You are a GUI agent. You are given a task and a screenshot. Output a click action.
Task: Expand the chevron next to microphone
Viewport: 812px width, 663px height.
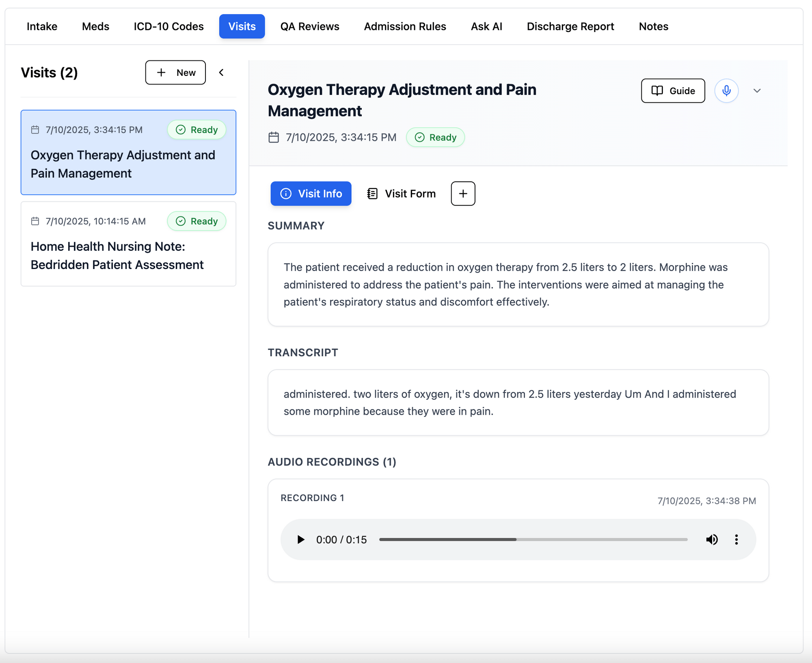757,90
